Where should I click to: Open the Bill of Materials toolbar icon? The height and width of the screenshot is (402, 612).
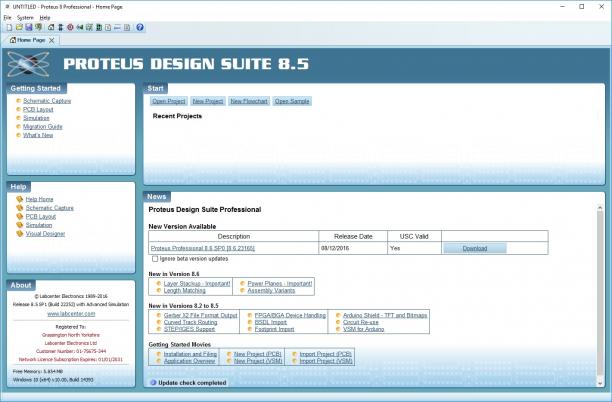[108, 27]
